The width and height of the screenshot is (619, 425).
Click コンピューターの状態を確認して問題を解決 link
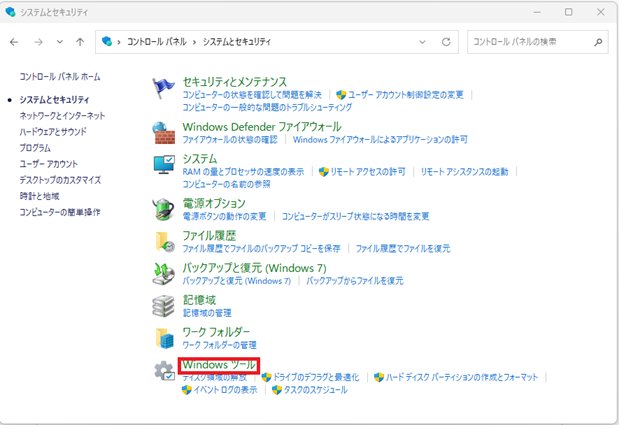[x=252, y=95]
